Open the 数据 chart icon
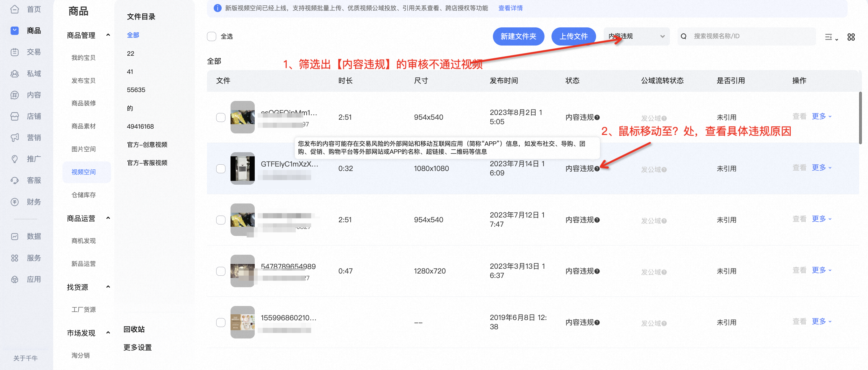This screenshot has width=868, height=370. click(15, 236)
